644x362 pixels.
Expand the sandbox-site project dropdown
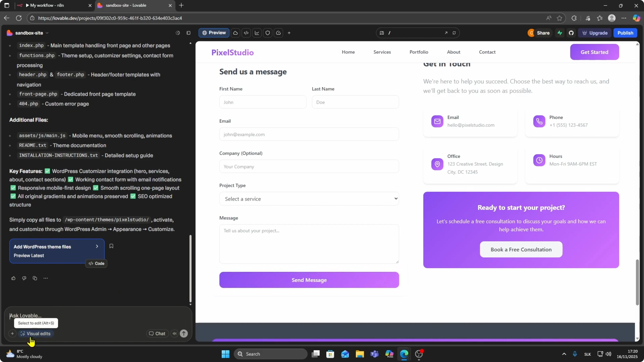point(47,33)
